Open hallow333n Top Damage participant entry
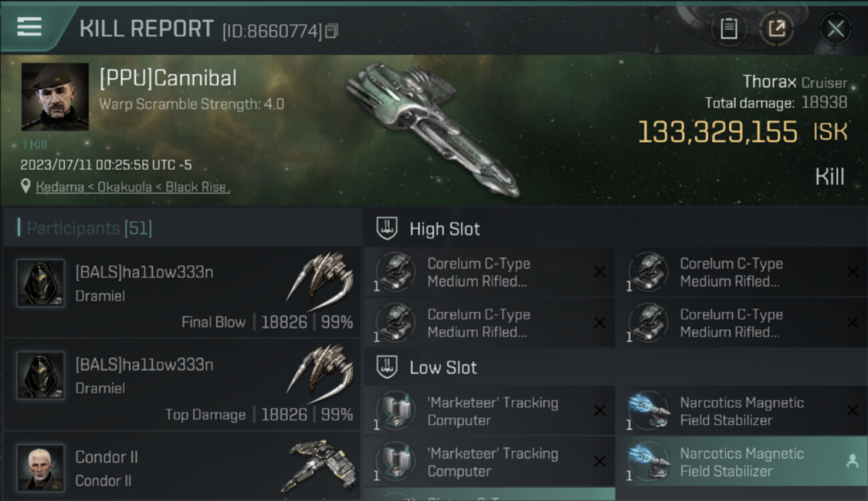 [x=182, y=385]
